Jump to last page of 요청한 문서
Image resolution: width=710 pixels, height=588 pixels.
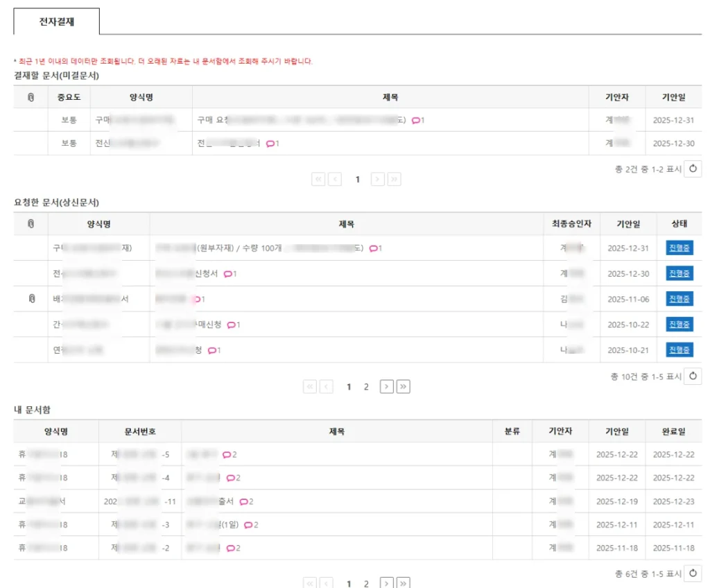point(403,387)
